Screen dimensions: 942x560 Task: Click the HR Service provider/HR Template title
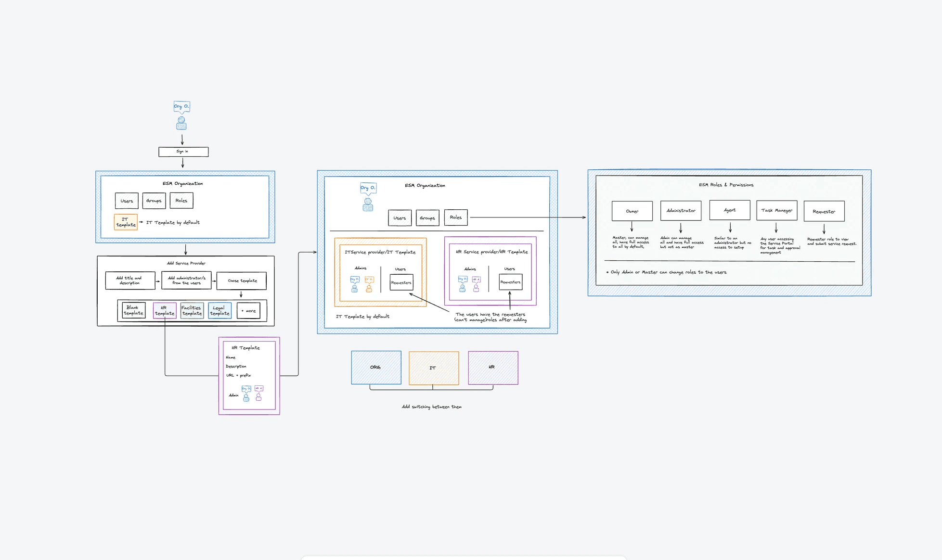(491, 252)
